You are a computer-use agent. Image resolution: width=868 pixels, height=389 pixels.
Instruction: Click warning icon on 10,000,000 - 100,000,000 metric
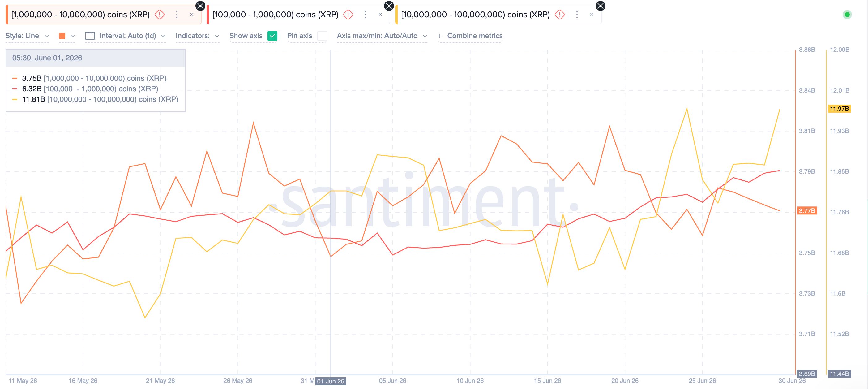click(x=560, y=15)
